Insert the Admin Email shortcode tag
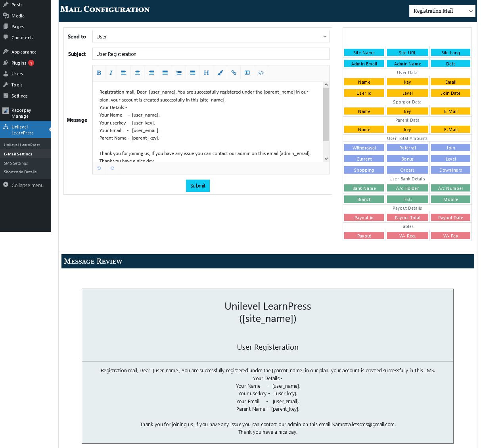This screenshot has width=481, height=448. [x=364, y=63]
